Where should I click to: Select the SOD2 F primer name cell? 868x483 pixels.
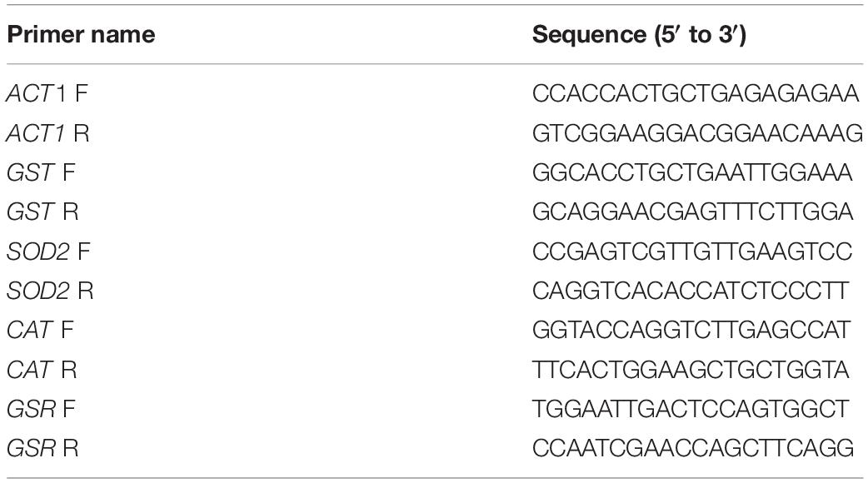[48, 251]
